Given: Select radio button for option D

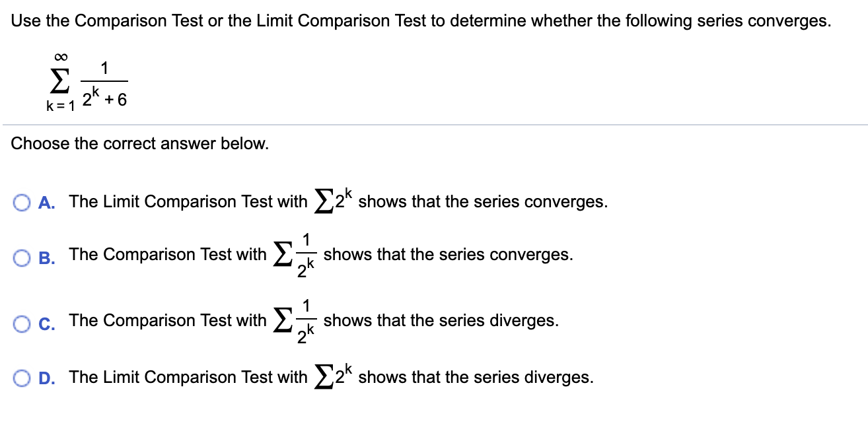Looking at the screenshot, I should [21, 377].
